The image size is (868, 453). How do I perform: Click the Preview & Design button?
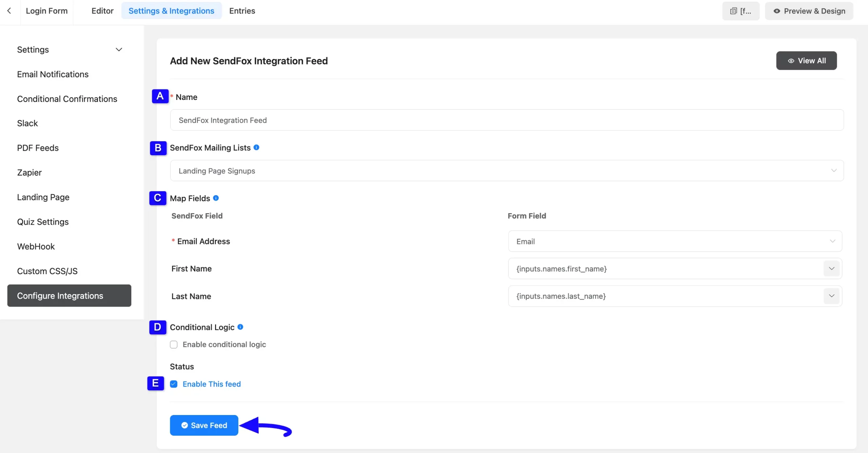pos(809,11)
